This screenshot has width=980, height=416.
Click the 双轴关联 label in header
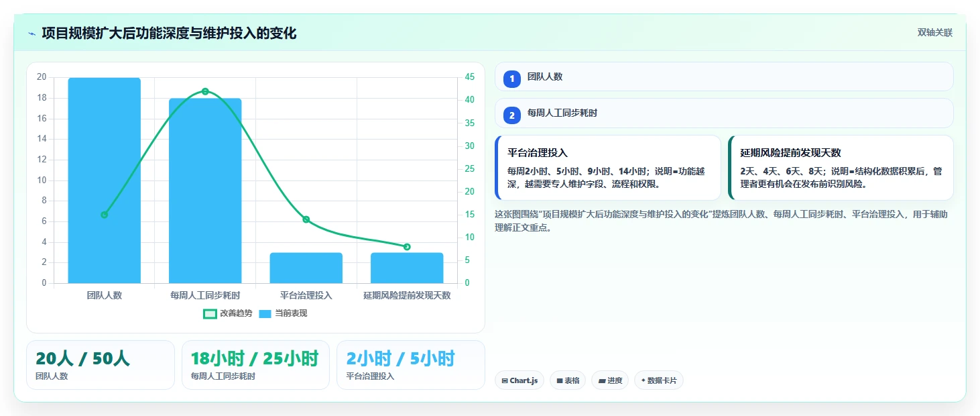[935, 33]
